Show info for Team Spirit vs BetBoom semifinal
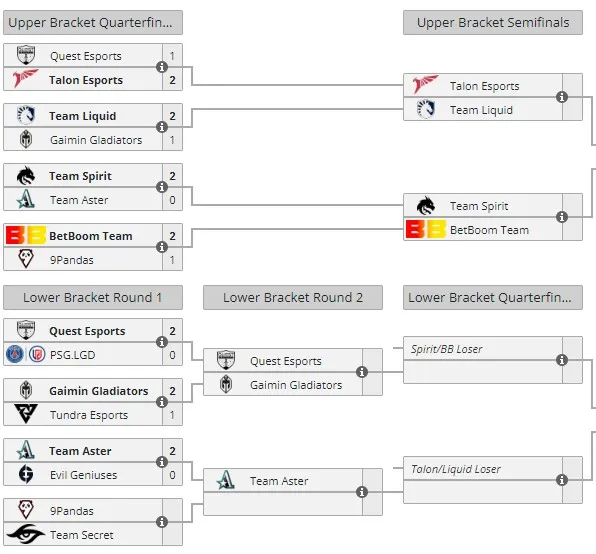596x554 pixels. (562, 217)
